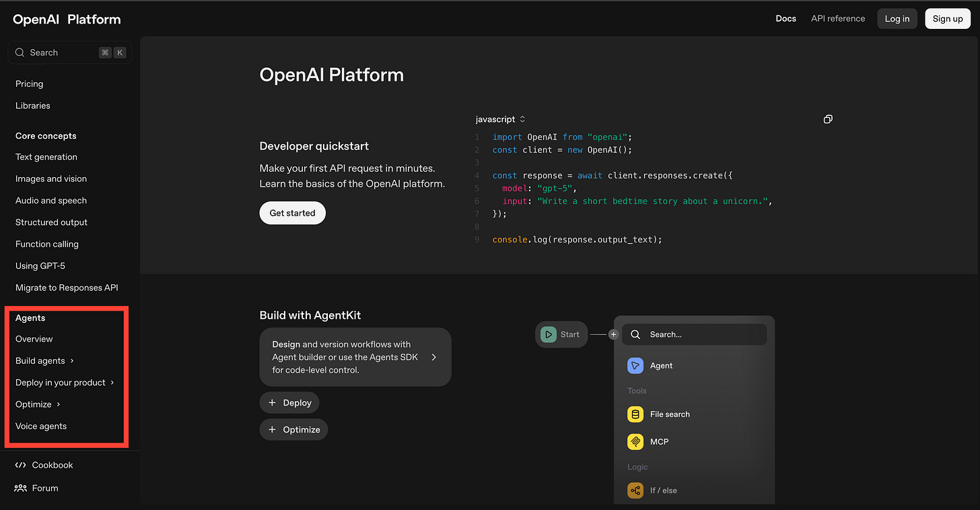Click the Developer quickstart heading

click(314, 146)
